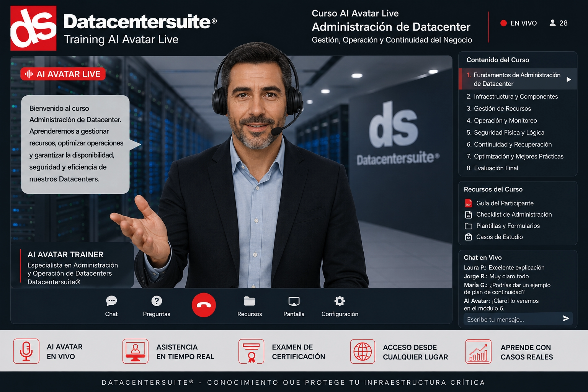
Task: Click the certificate icon for Examen de Certificación
Action: (x=251, y=351)
